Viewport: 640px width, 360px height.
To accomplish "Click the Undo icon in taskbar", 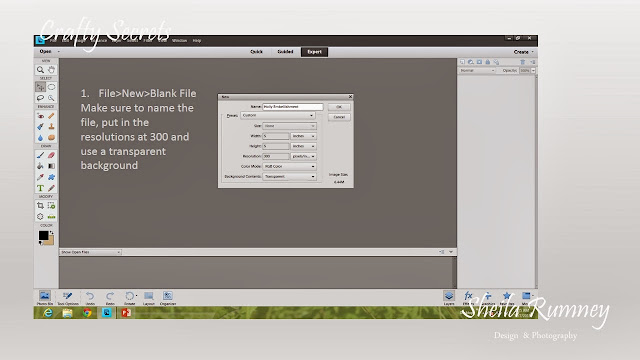I will [x=90, y=298].
